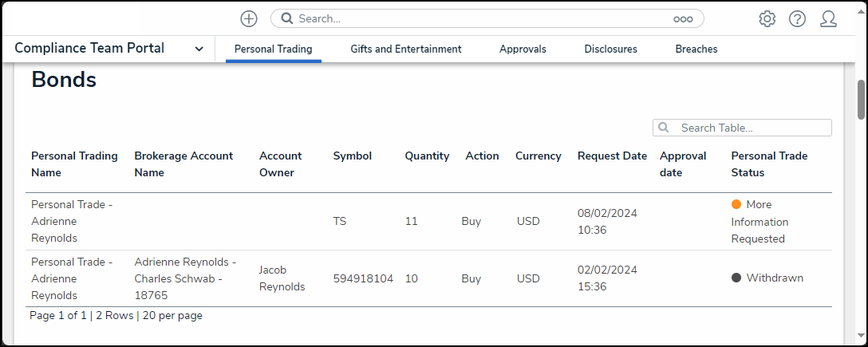Open the help question mark icon
This screenshot has width=868, height=347.
click(797, 19)
